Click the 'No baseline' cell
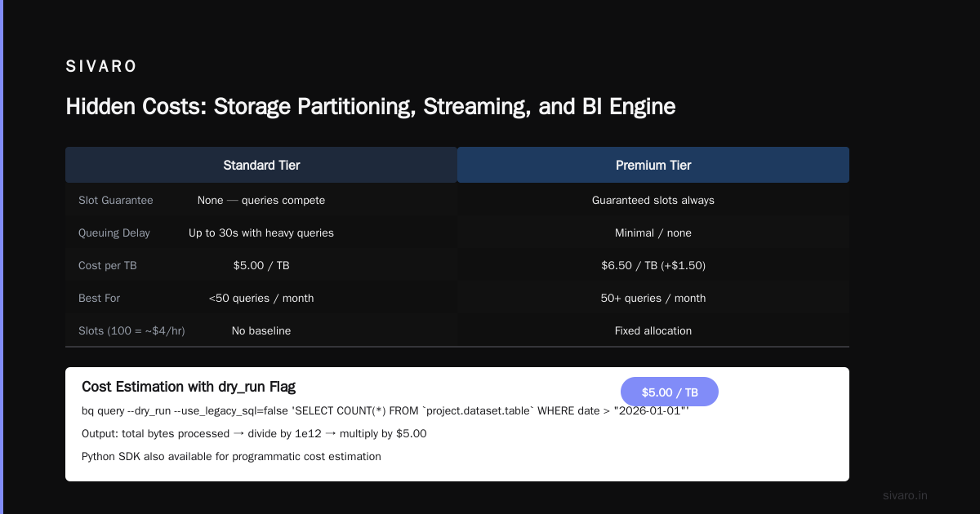The width and height of the screenshot is (980, 514). [261, 330]
